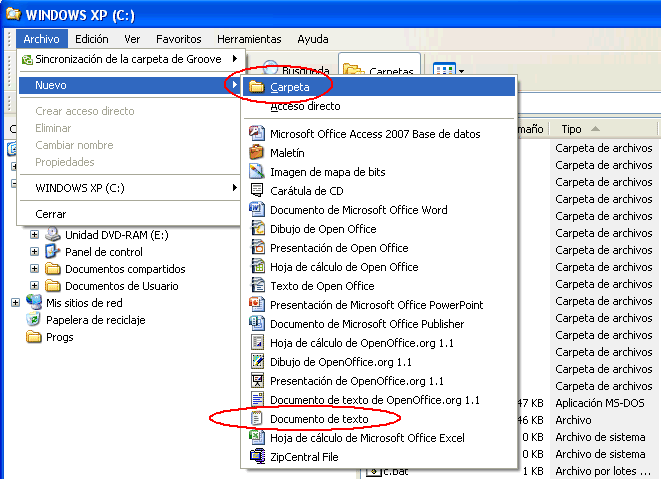Click the ZipCentral File icon
Image resolution: width=661 pixels, height=479 pixels.
click(x=257, y=457)
